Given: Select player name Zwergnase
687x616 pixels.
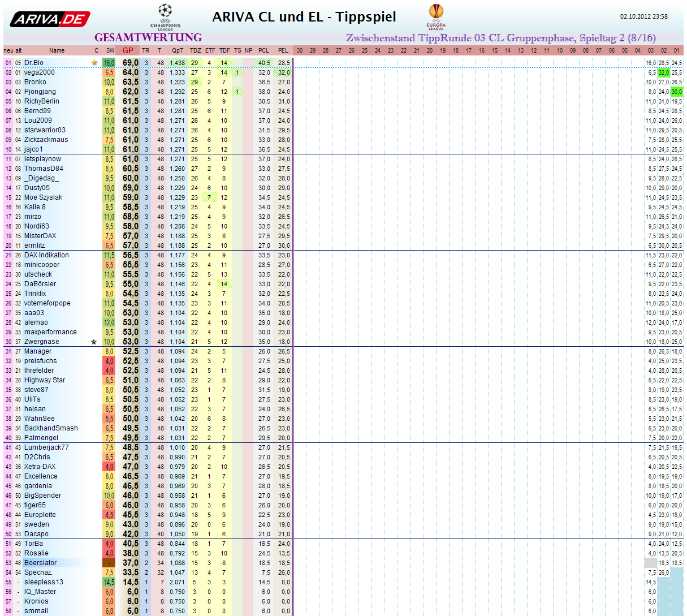Looking at the screenshot, I should (x=42, y=342).
